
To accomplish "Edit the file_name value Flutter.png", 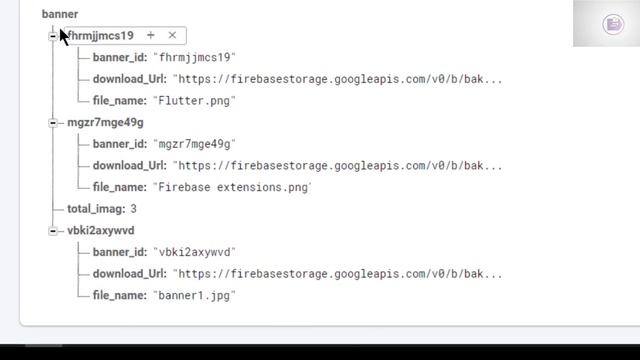I will (x=194, y=101).
